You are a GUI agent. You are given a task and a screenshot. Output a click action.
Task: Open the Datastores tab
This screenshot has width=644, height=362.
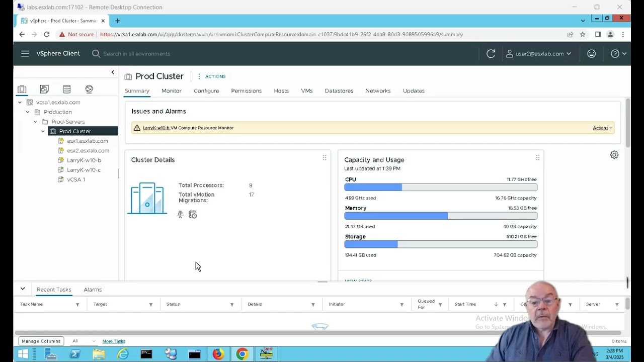click(339, 91)
